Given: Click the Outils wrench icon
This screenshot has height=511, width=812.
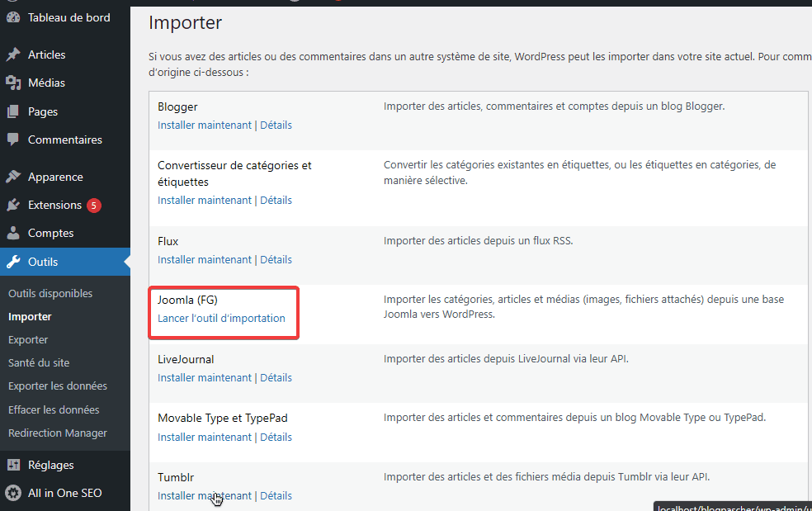Looking at the screenshot, I should 13,262.
